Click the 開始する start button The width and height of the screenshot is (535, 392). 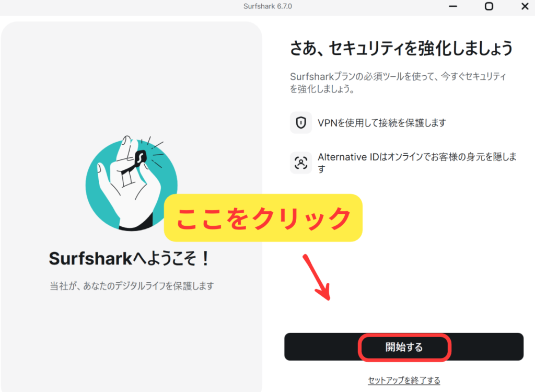404,347
